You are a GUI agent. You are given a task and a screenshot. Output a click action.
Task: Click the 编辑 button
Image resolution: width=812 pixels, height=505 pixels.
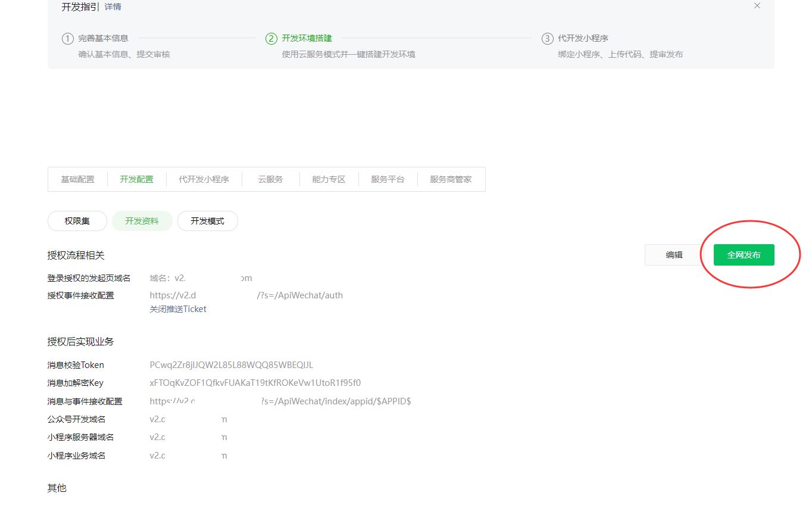tap(674, 255)
